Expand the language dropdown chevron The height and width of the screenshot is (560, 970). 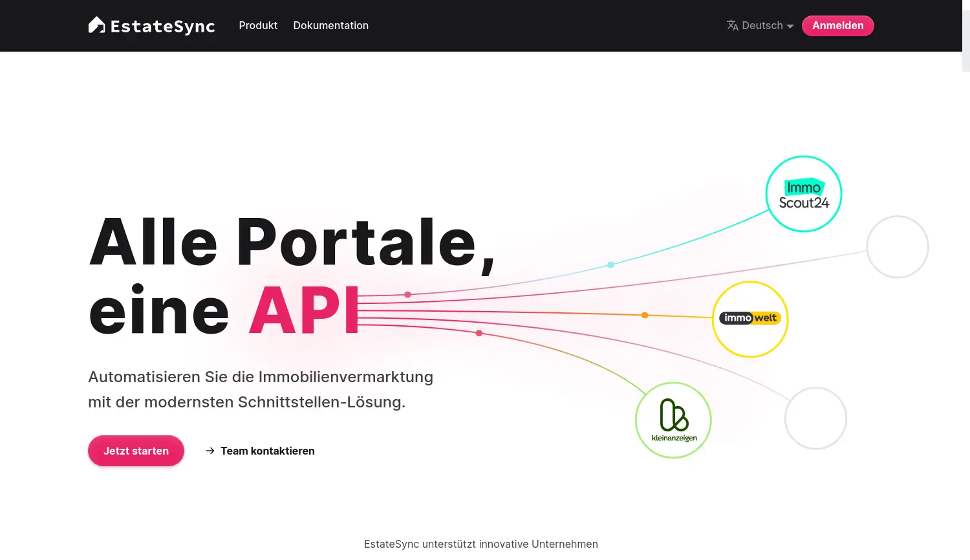(x=790, y=26)
